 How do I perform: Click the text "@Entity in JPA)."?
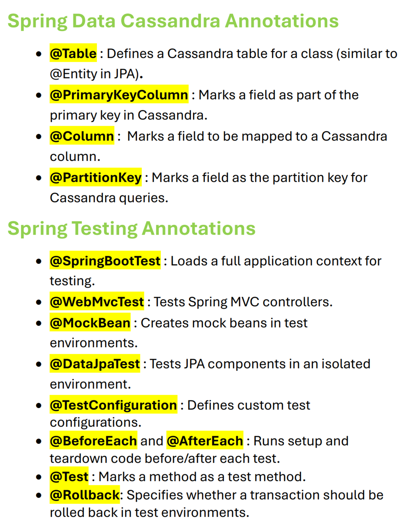96,74
